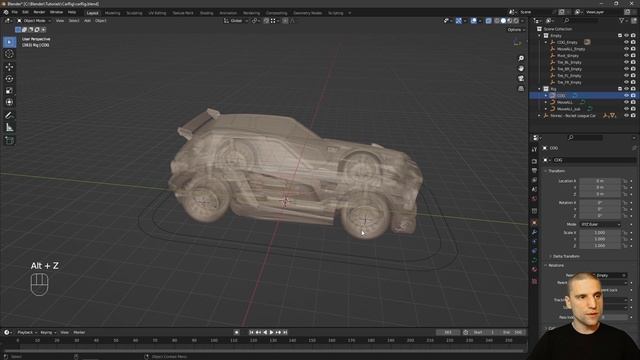Select the Cursor tool in viewport toolbar

tap(9, 54)
